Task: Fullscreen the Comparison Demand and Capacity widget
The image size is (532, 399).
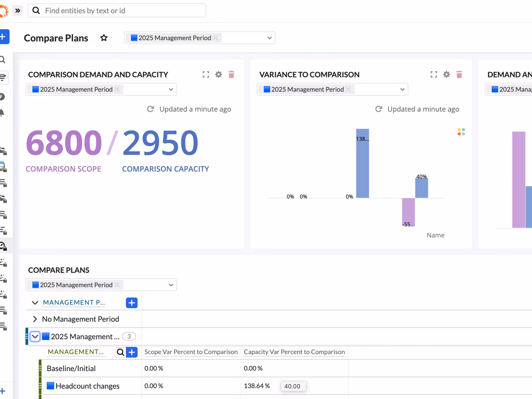Action: (206, 74)
